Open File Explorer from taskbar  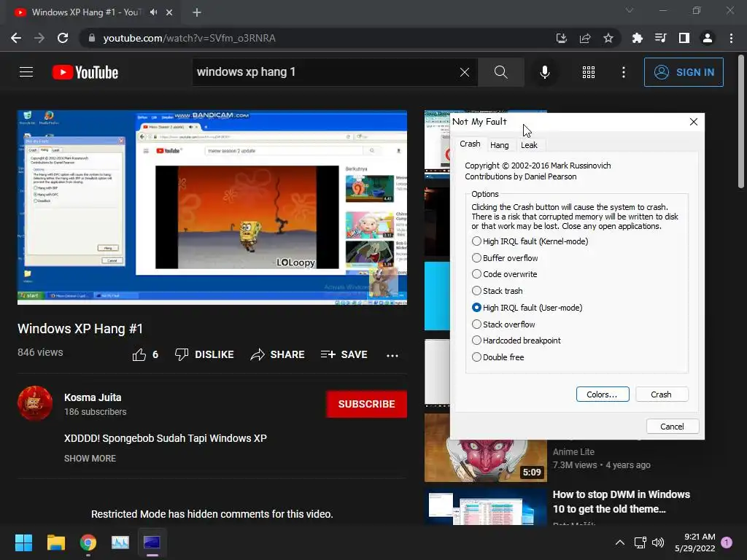click(x=55, y=542)
